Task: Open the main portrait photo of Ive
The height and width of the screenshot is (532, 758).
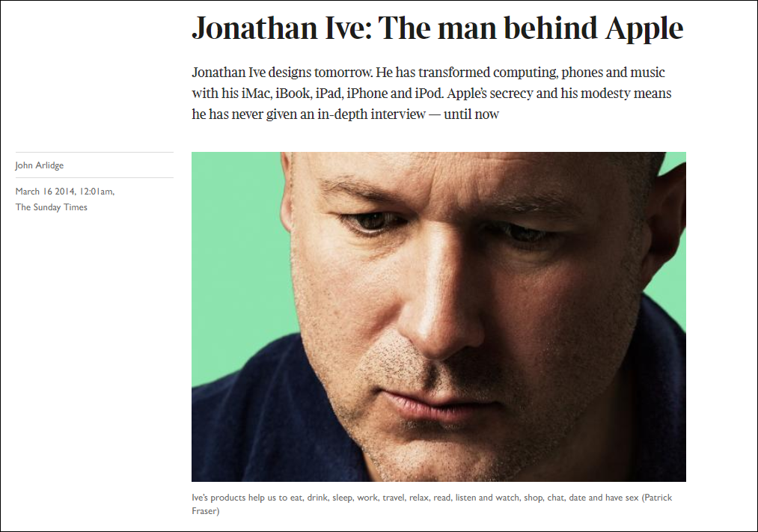Action: [x=438, y=317]
